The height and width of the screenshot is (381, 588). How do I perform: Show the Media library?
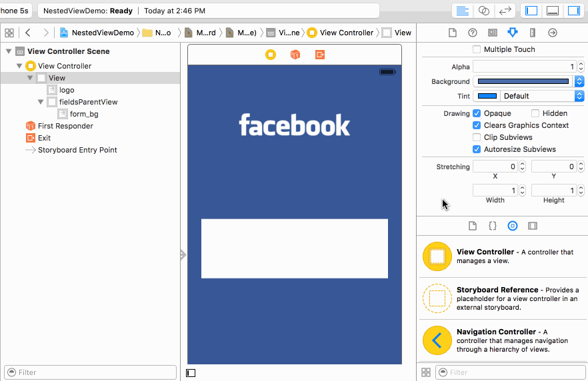pyautogui.click(x=533, y=226)
